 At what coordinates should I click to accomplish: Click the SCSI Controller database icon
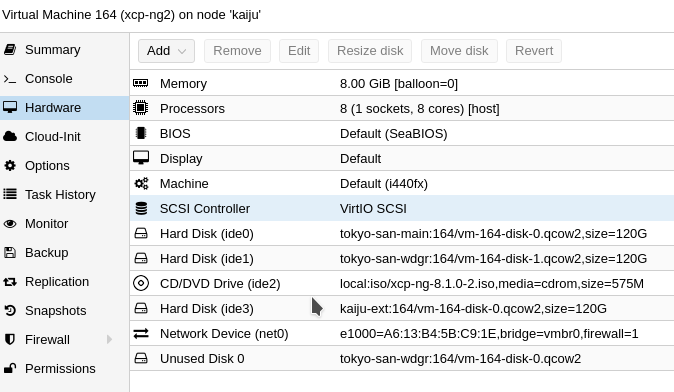[x=141, y=208]
